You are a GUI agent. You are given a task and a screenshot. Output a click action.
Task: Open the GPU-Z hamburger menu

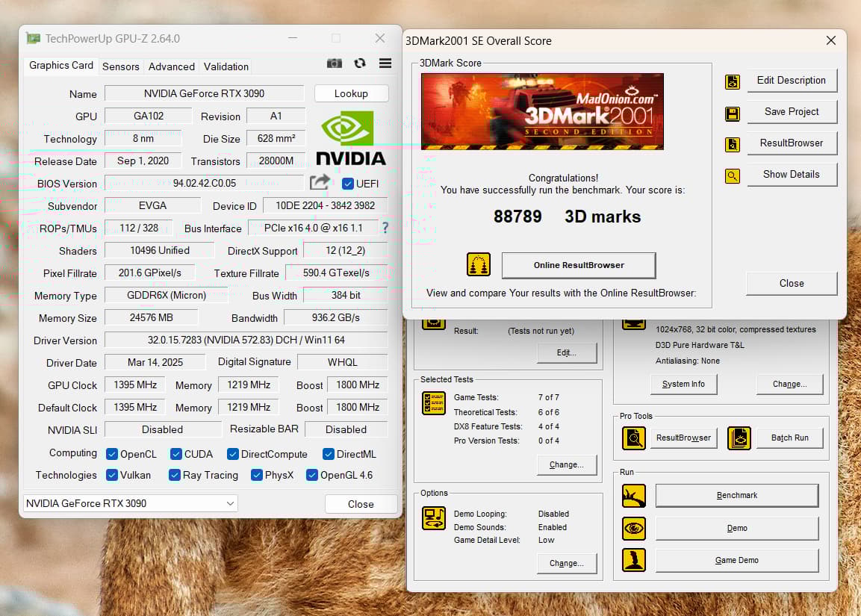[x=385, y=63]
